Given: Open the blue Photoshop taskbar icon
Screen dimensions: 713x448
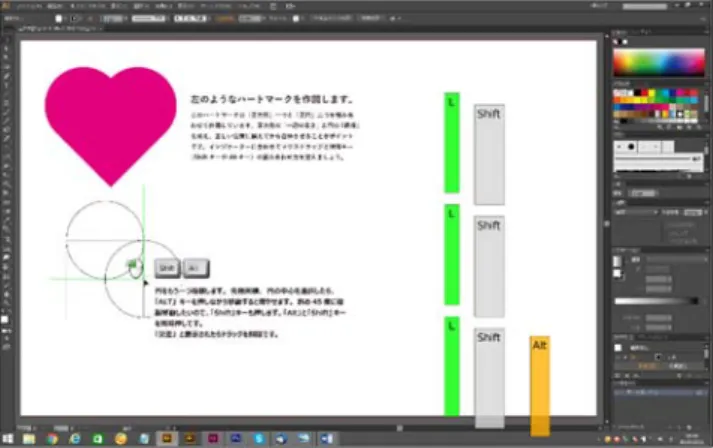Looking at the screenshot, I should pos(236,439).
